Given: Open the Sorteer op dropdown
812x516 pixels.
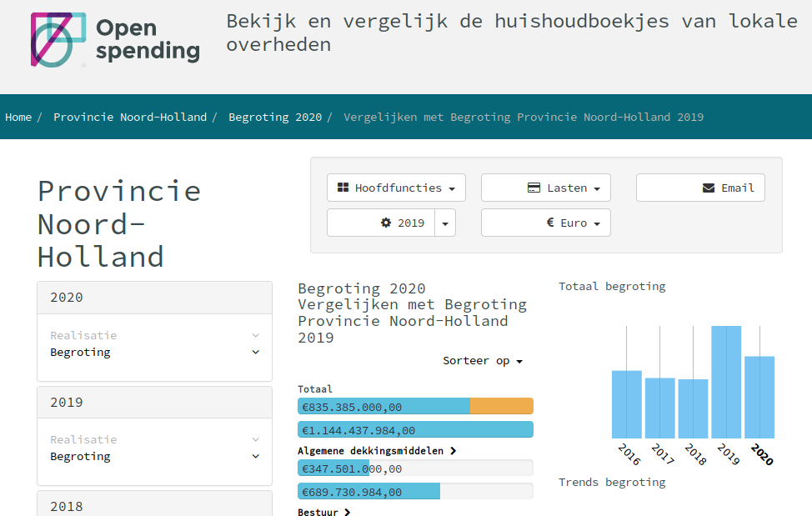Looking at the screenshot, I should tap(483, 360).
